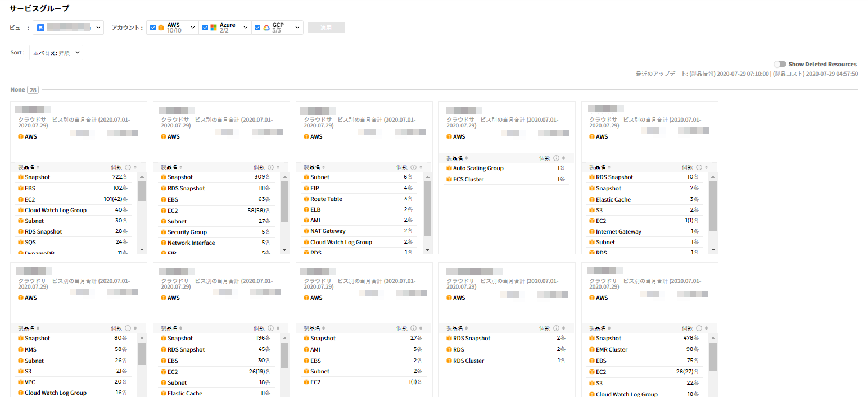This screenshot has width=868, height=397.
Task: Click the AWS cube icon in account filter
Action: pyautogui.click(x=161, y=28)
